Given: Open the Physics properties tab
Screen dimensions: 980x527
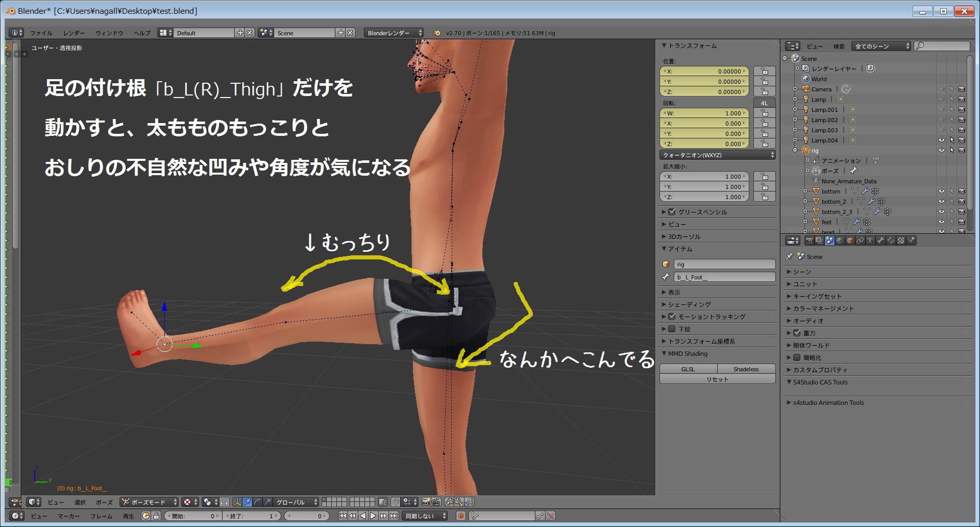Looking at the screenshot, I should tap(911, 241).
